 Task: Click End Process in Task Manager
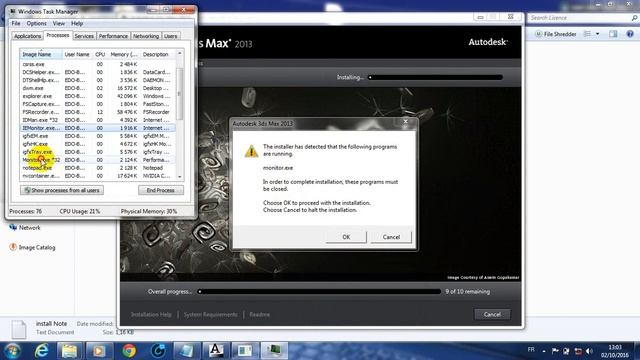(x=160, y=190)
